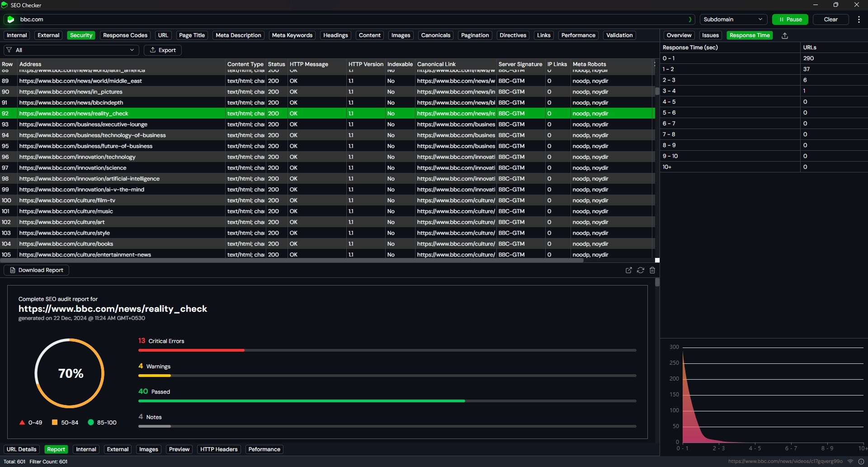Click the red Critical Errors progress bar
The image size is (868, 467).
[x=191, y=350]
